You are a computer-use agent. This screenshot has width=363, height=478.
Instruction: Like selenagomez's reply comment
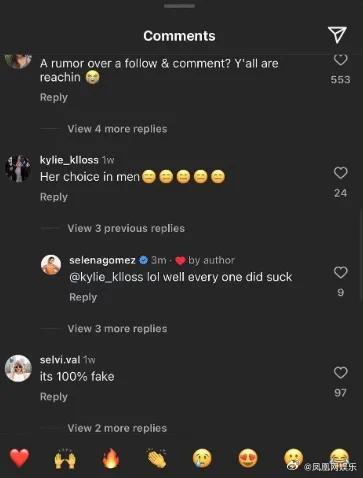coord(340,272)
